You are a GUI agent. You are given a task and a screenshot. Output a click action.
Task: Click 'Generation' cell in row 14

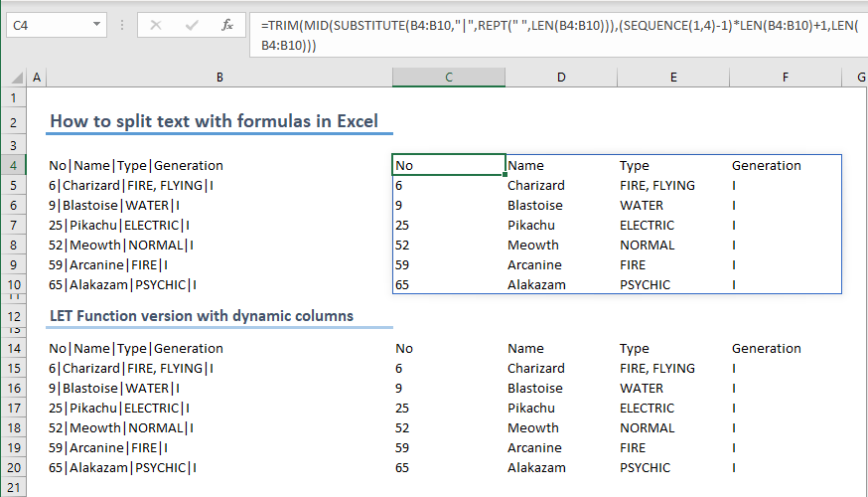pyautogui.click(x=766, y=348)
